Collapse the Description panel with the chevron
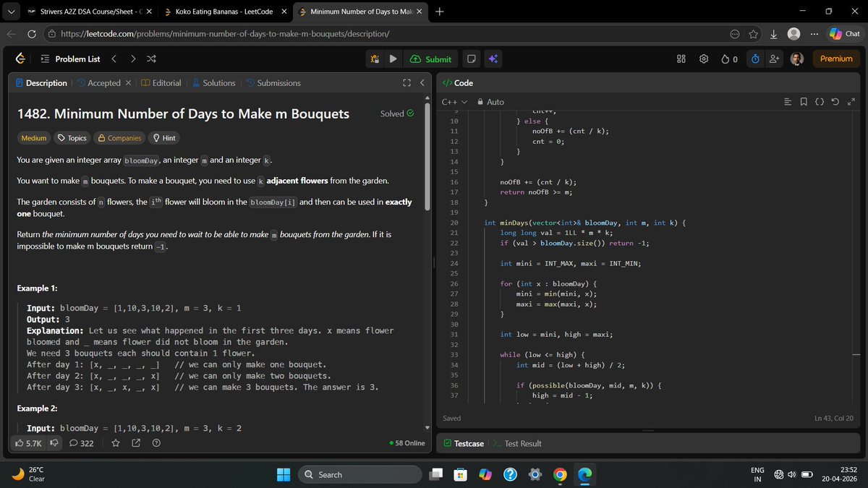This screenshot has width=868, height=488. click(x=422, y=82)
